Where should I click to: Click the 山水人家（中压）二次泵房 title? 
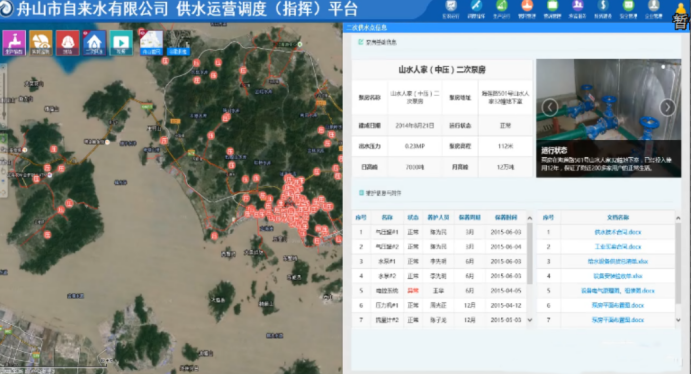click(442, 70)
